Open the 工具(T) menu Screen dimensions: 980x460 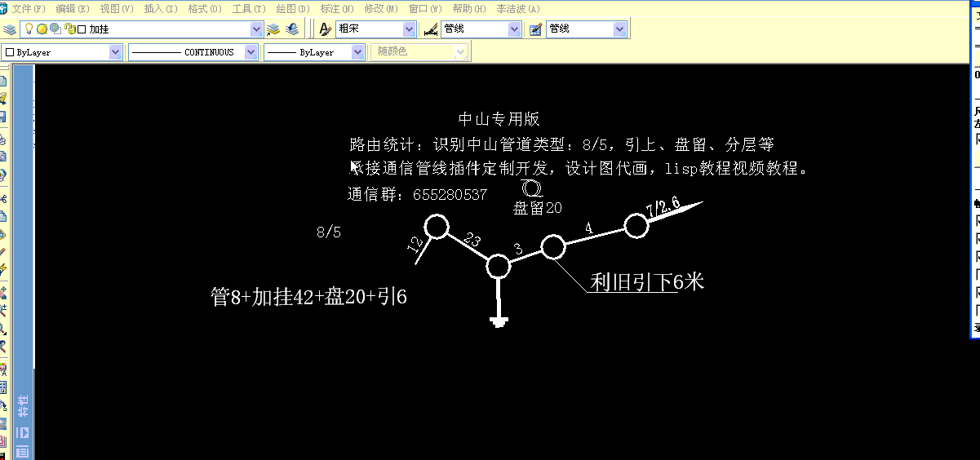(x=249, y=8)
